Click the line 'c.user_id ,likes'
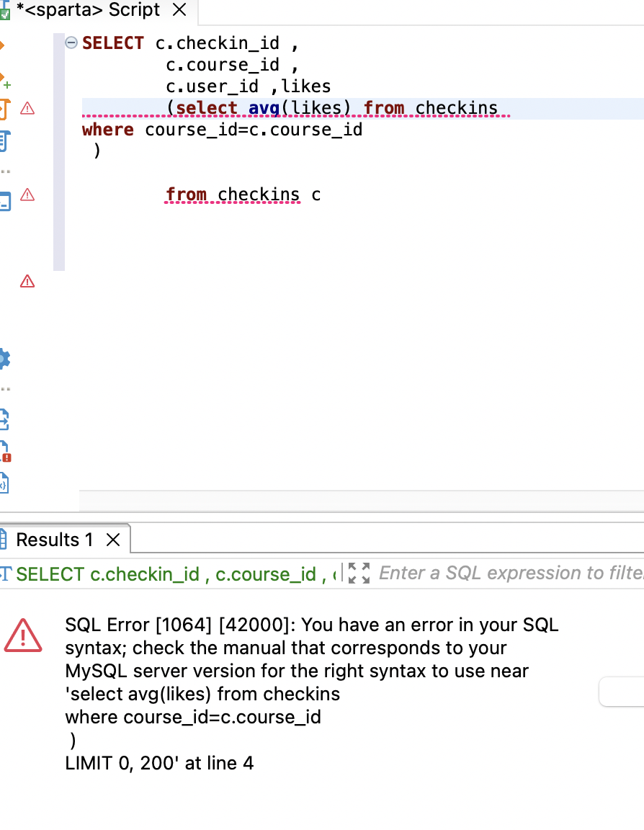The height and width of the screenshot is (830, 644). 249,86
